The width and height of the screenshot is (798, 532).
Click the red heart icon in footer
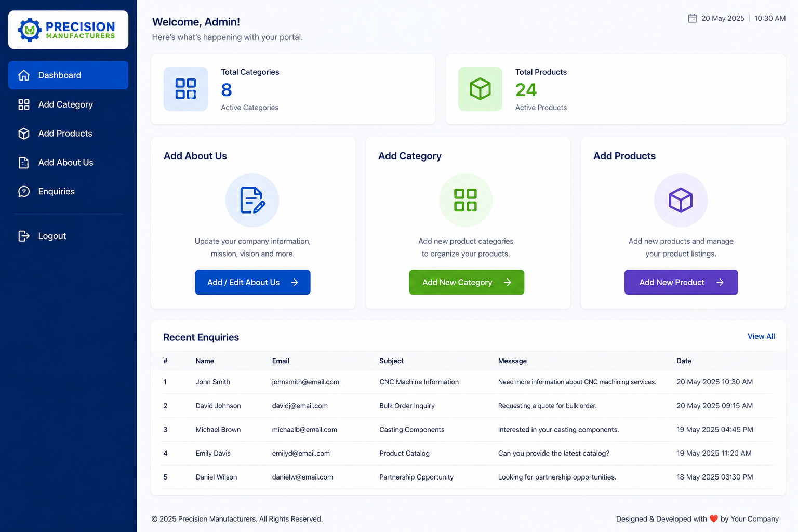(x=714, y=518)
